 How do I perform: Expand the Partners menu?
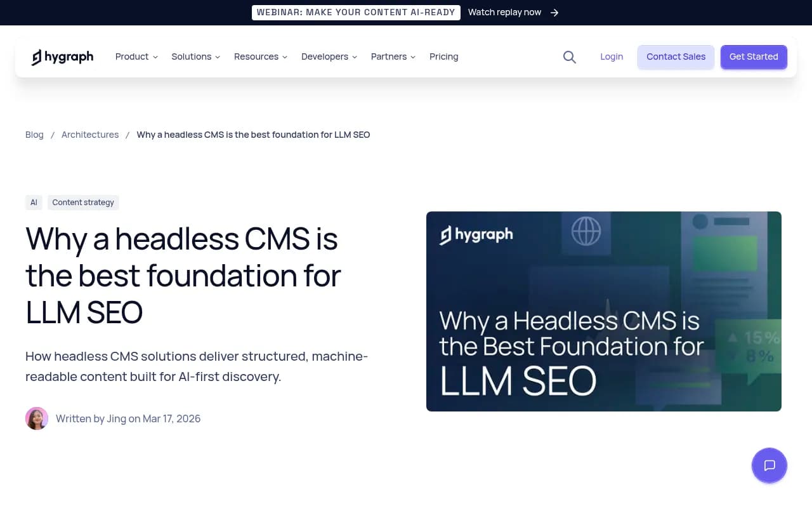click(393, 57)
